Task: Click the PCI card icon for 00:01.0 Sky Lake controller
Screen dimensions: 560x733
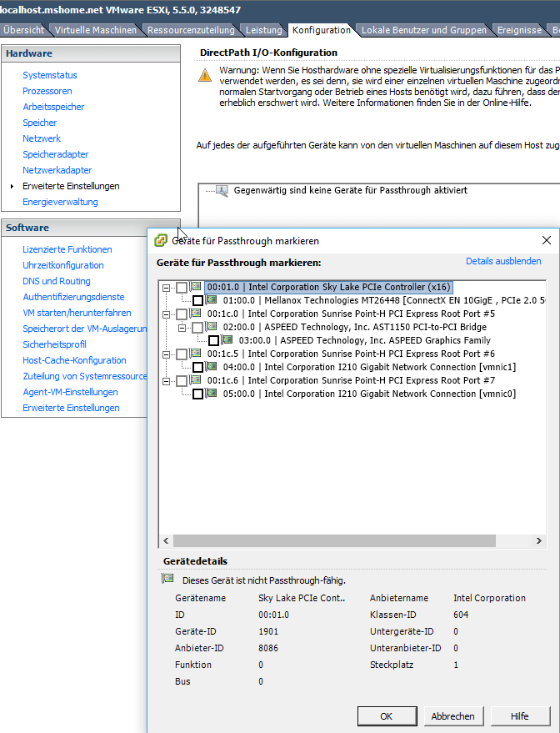Action: pos(196,287)
